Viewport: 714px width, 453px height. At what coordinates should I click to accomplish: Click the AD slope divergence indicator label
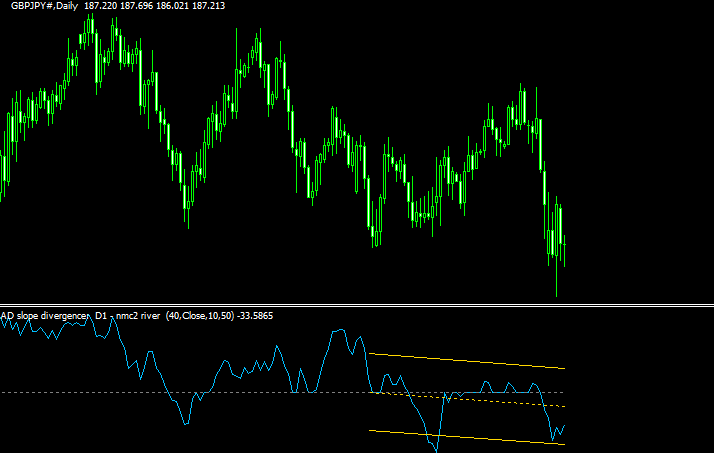tap(45, 316)
